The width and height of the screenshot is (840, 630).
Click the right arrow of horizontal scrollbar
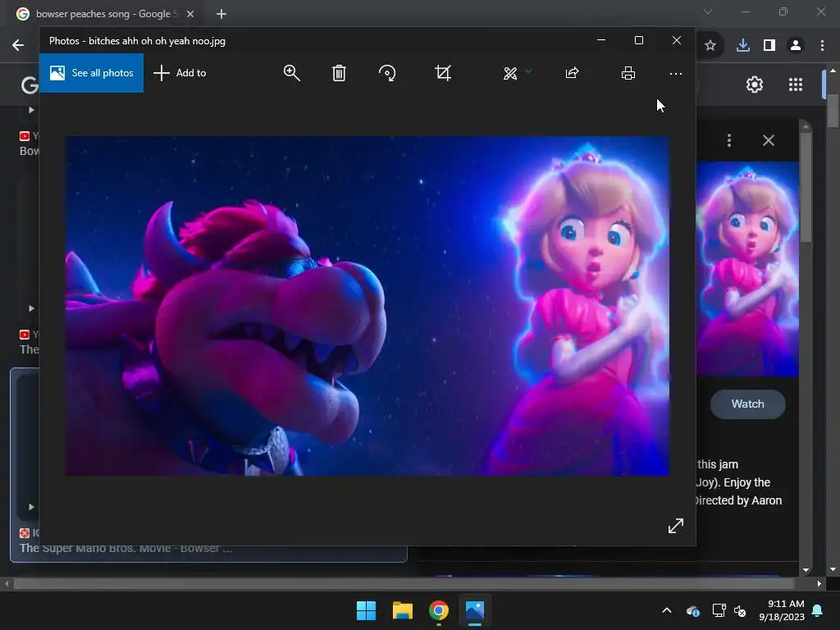click(819, 583)
